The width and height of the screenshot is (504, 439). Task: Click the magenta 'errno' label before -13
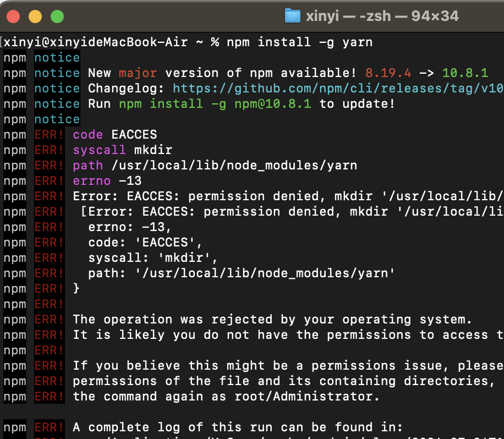[x=91, y=181]
